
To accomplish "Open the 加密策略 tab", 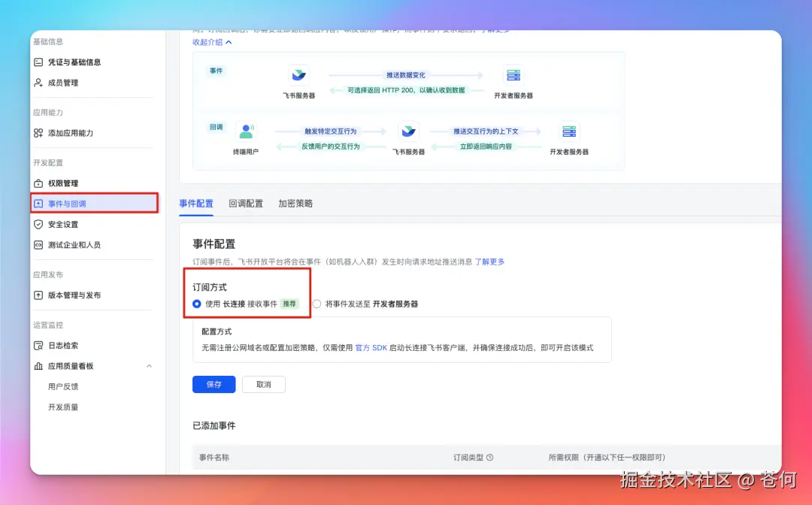I will pyautogui.click(x=295, y=202).
